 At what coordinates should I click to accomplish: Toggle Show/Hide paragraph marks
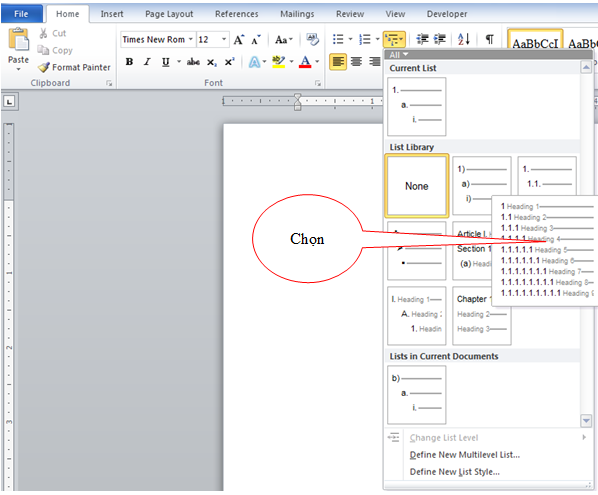coord(489,39)
